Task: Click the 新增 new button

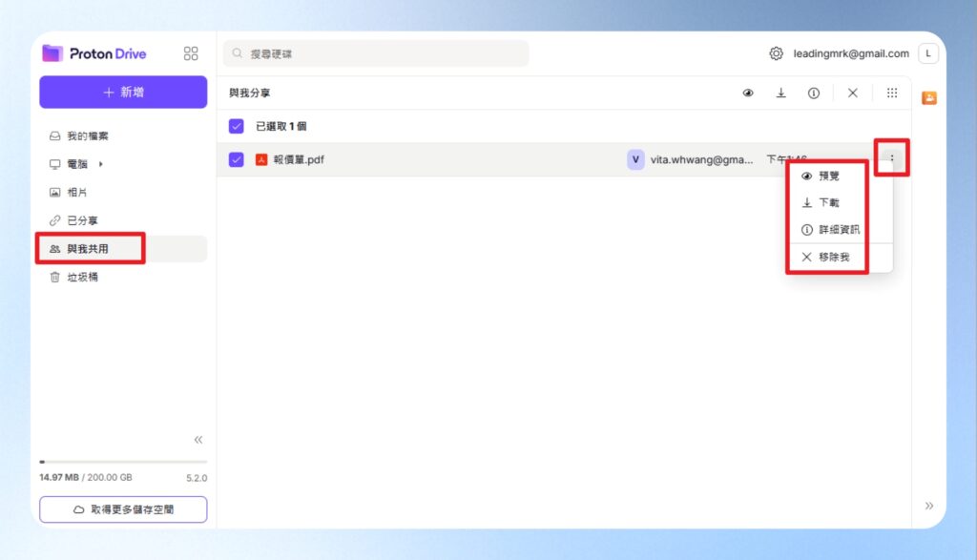Action: [x=123, y=93]
